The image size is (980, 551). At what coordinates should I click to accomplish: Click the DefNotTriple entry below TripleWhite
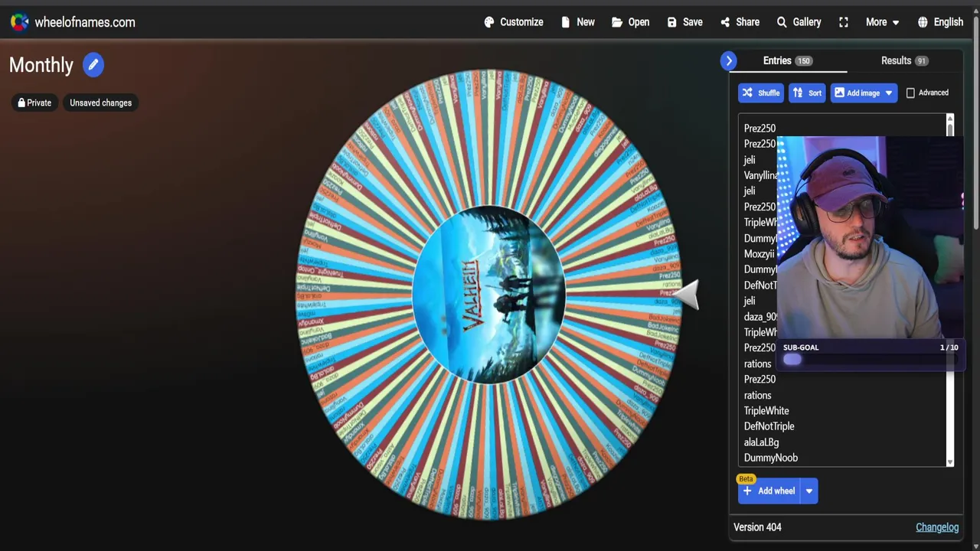769,426
